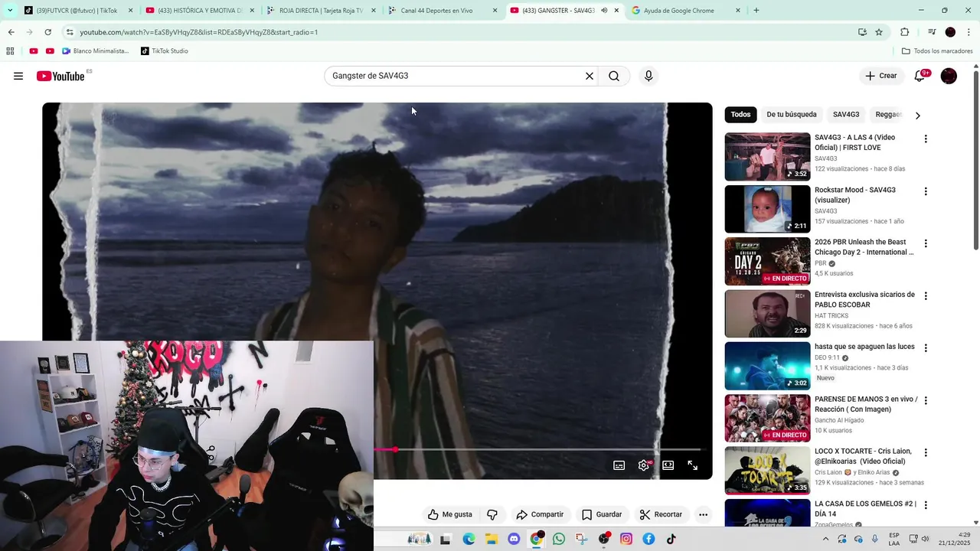This screenshot has height=551, width=980.
Task: Click the red playhead scrubber dot
Action: click(395, 449)
